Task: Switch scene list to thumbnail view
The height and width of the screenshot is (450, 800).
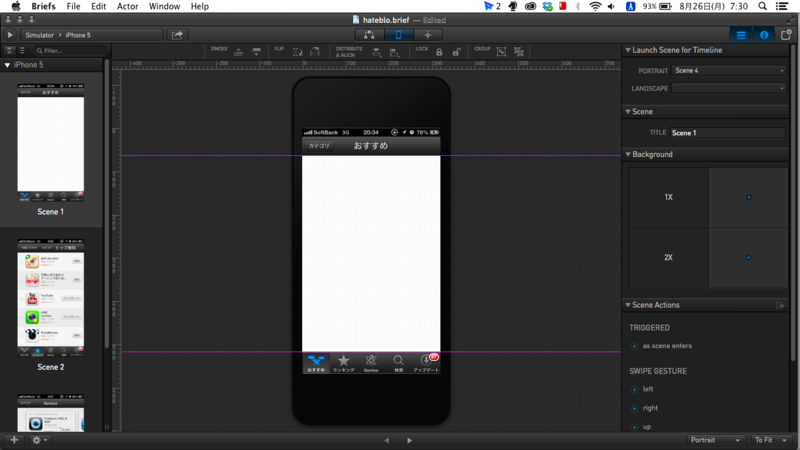Action: (10, 51)
